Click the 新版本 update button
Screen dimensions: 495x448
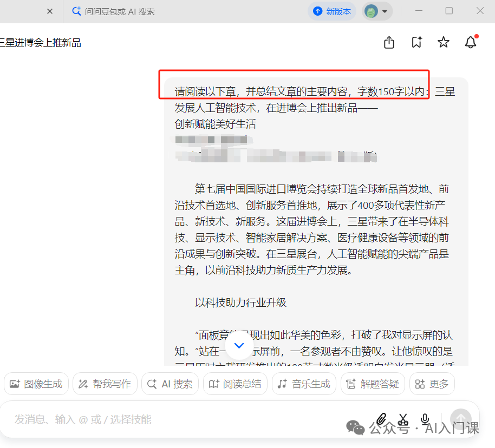click(x=332, y=11)
